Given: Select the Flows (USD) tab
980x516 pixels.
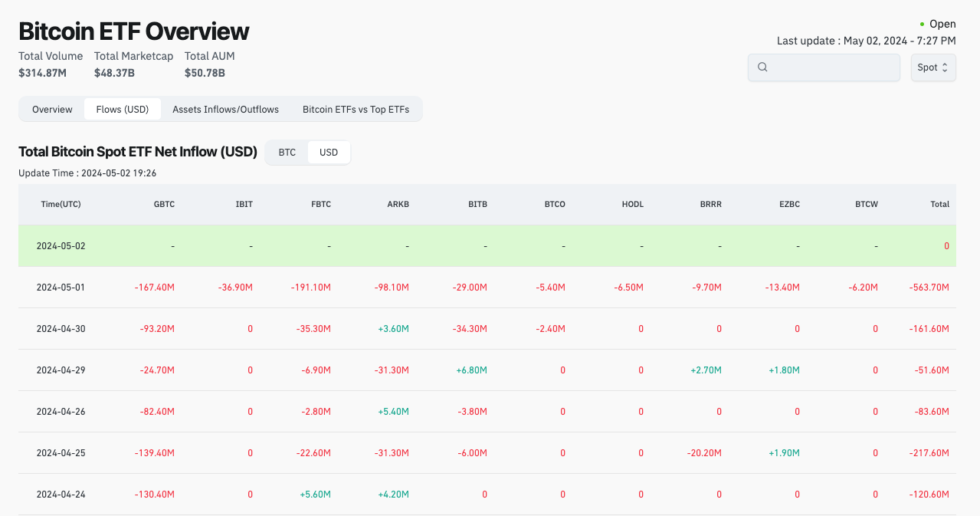Looking at the screenshot, I should pos(123,109).
